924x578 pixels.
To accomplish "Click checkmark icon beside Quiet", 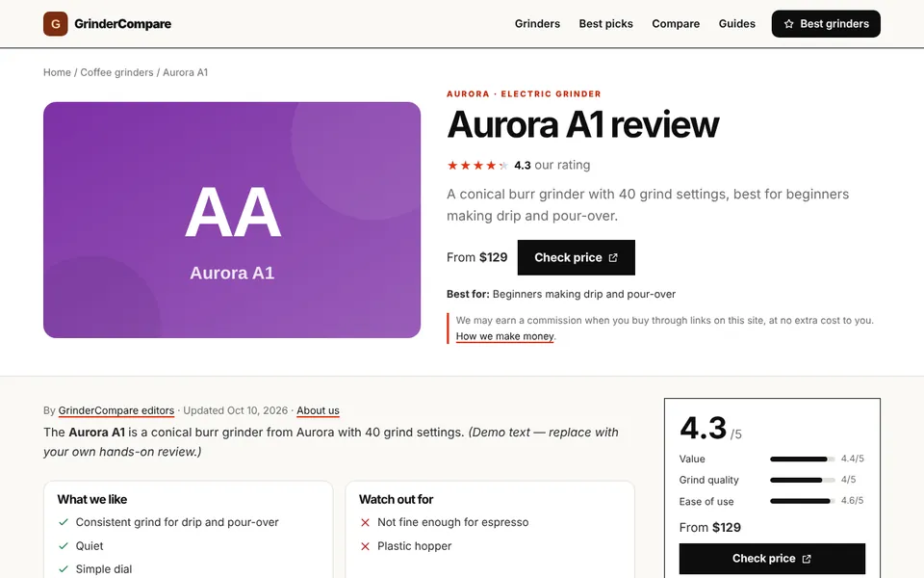I will pyautogui.click(x=64, y=546).
